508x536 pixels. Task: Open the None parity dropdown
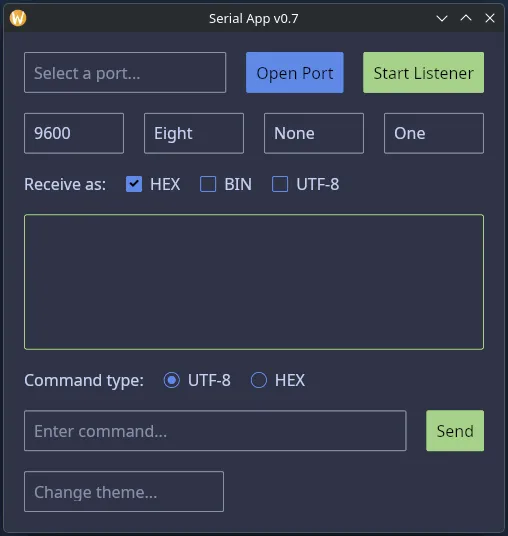pyautogui.click(x=314, y=133)
